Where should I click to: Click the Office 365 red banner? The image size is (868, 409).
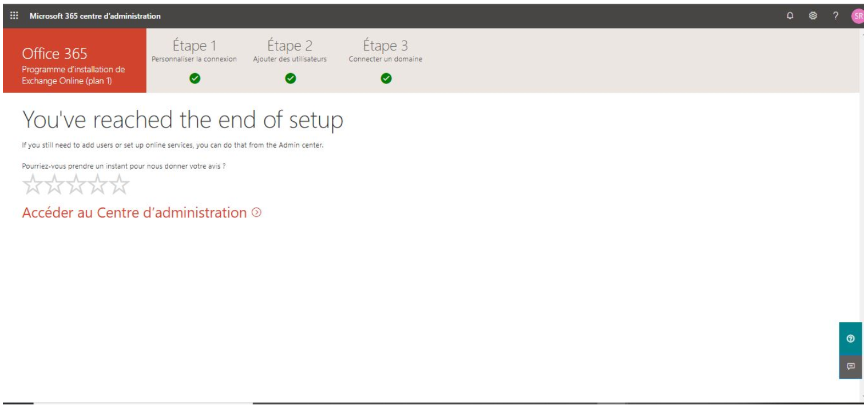coord(74,61)
